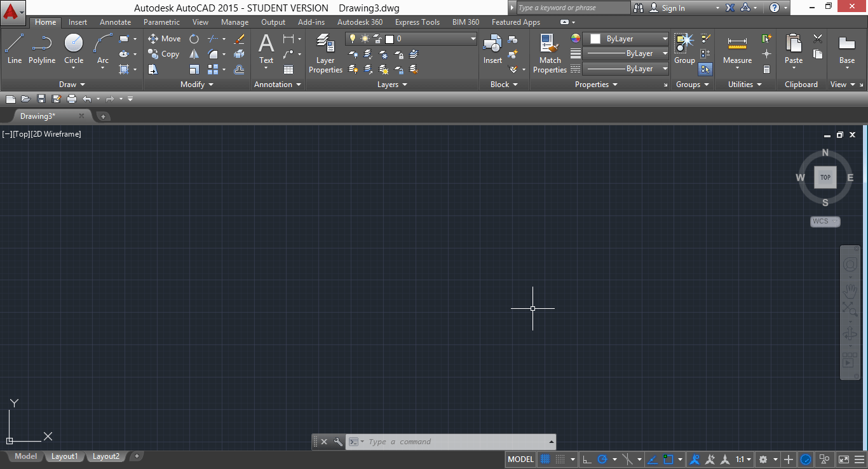Screen dimensions: 868x469
Task: Toggle ortho mode in status bar
Action: point(587,459)
